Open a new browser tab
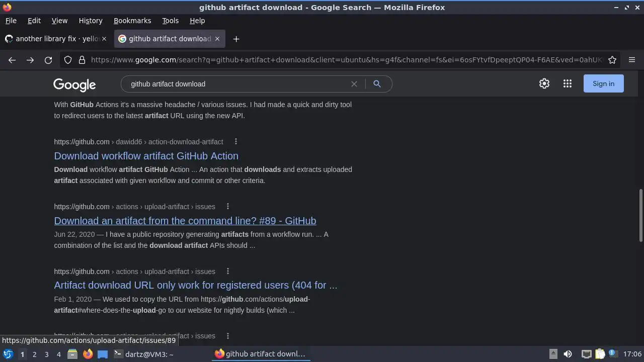Image resolution: width=644 pixels, height=362 pixels. click(x=236, y=39)
